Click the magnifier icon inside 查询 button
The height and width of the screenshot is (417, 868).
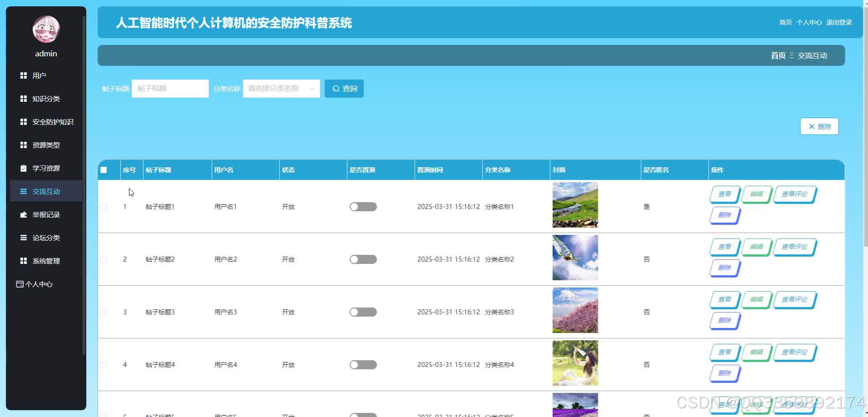336,89
